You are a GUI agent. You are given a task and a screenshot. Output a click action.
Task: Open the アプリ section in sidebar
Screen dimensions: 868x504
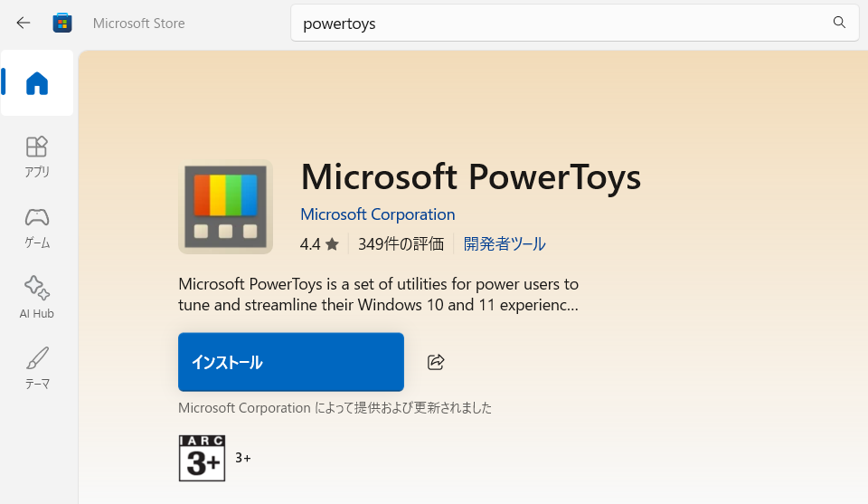[x=37, y=156]
